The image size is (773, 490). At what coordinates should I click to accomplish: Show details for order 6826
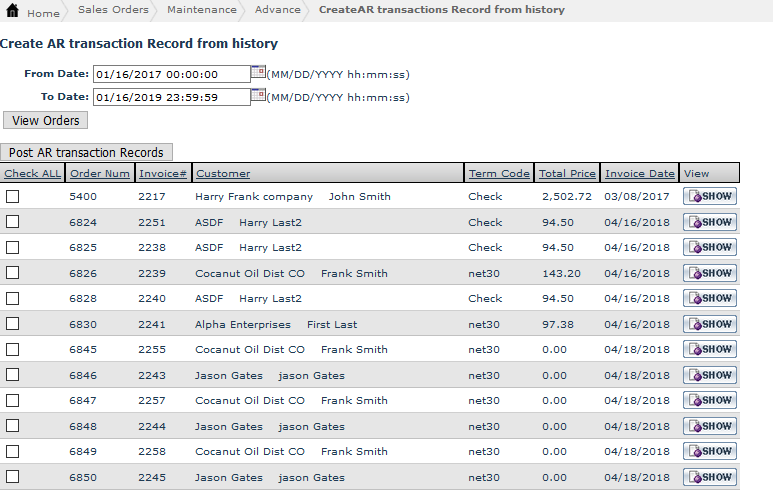coord(710,273)
